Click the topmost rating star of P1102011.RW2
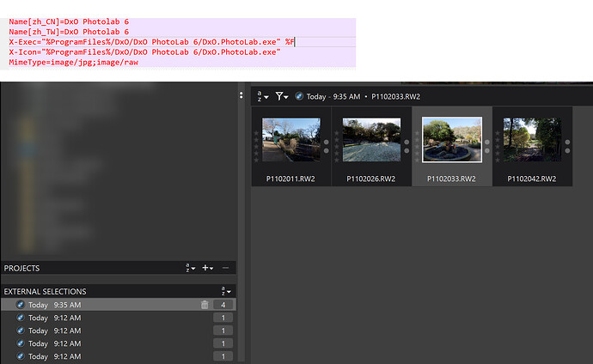The image size is (593, 364). coord(256,133)
